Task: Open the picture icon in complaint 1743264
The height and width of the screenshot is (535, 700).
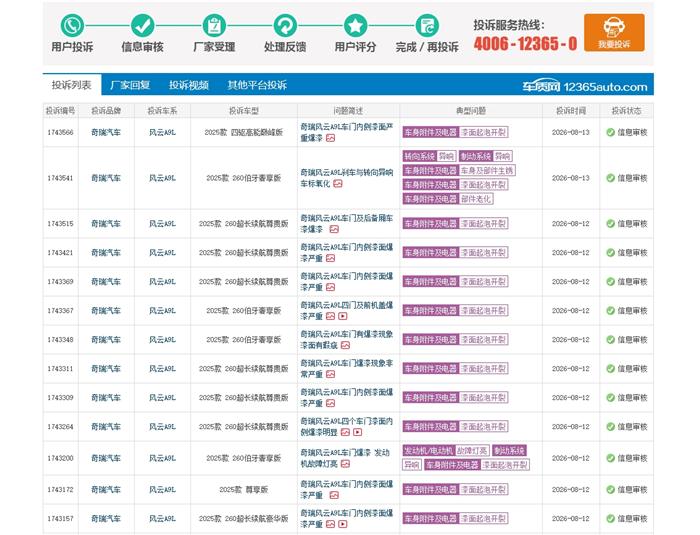Action: 345,432
